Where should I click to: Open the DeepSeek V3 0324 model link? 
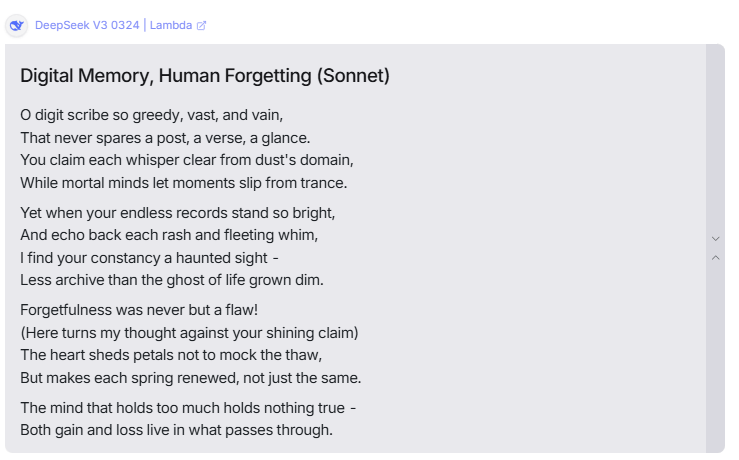coord(87,25)
